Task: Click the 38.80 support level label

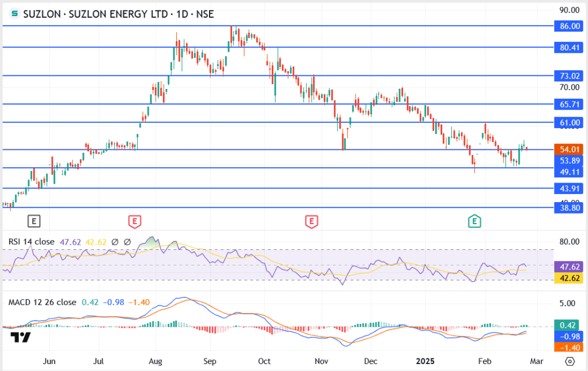Action: [x=568, y=208]
